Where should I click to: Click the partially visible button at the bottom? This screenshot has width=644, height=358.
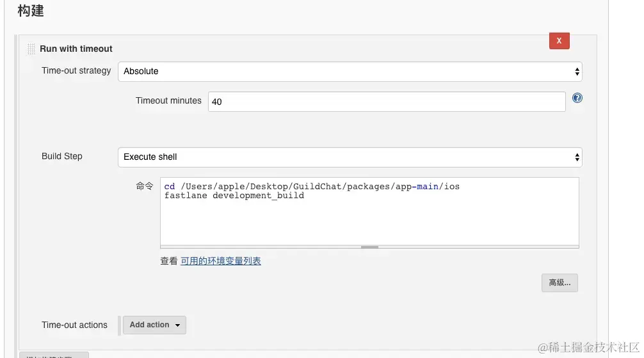click(x=54, y=355)
